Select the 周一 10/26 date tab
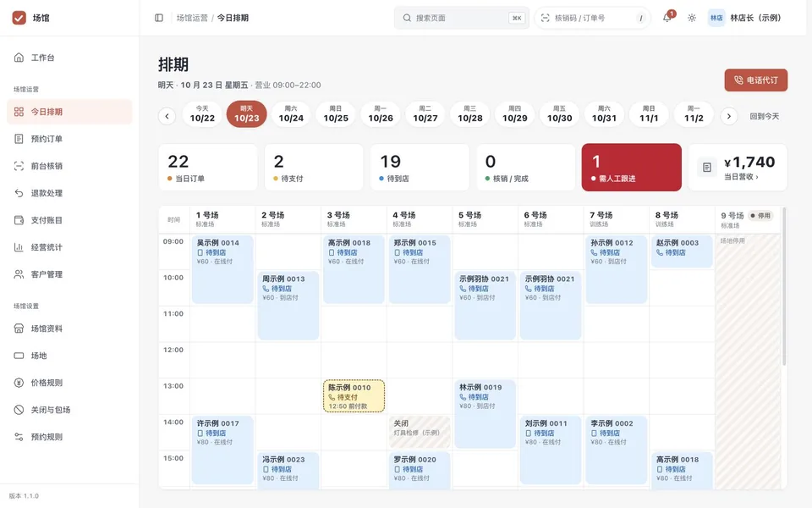 pos(381,114)
